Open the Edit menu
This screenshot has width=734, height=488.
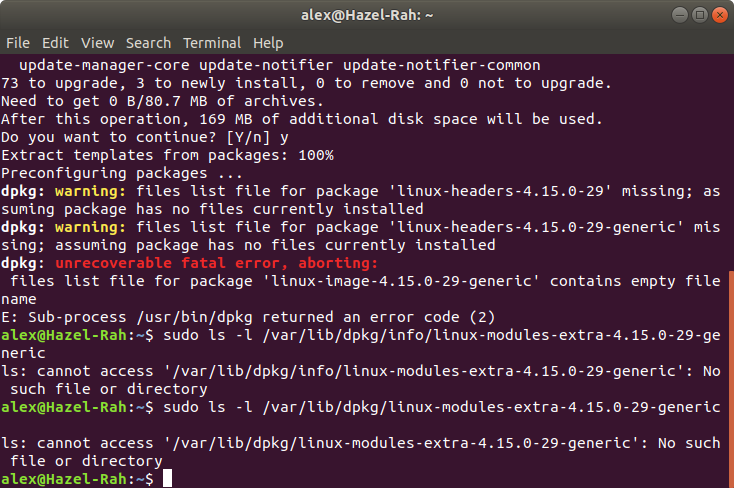click(x=55, y=43)
